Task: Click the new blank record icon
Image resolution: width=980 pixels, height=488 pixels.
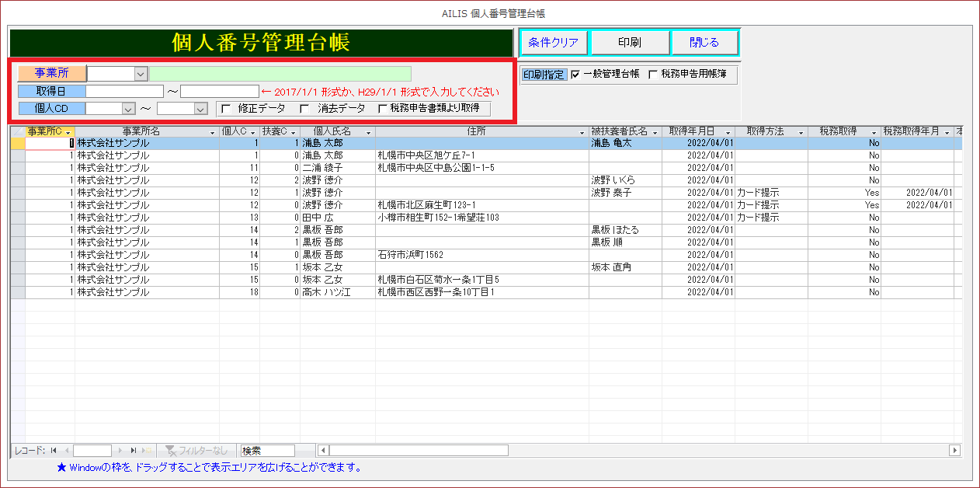Action: point(147,450)
